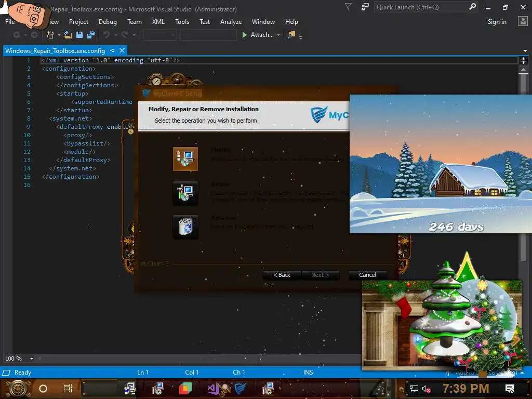Image resolution: width=532 pixels, height=399 pixels.
Task: Open the Test menu
Action: click(x=205, y=22)
